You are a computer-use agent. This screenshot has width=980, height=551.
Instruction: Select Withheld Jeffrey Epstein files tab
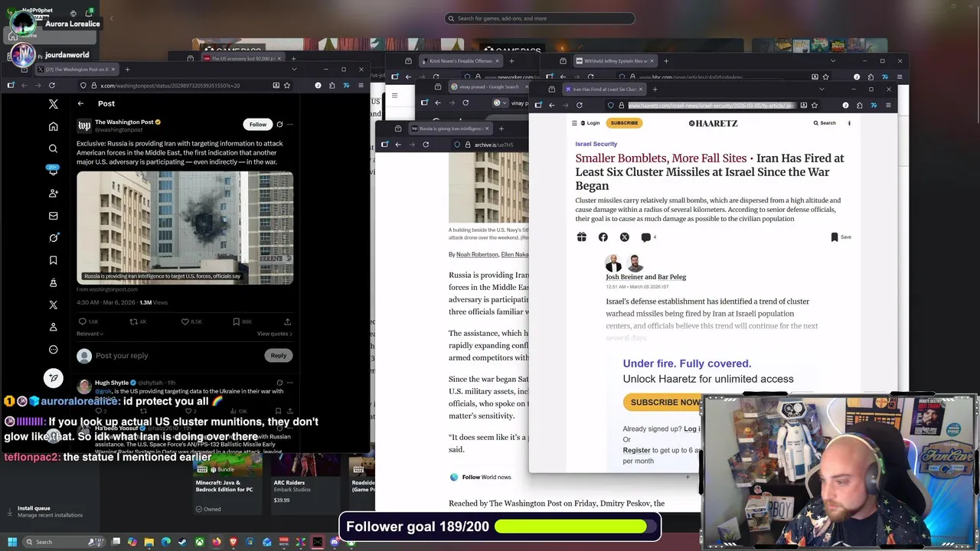click(614, 60)
